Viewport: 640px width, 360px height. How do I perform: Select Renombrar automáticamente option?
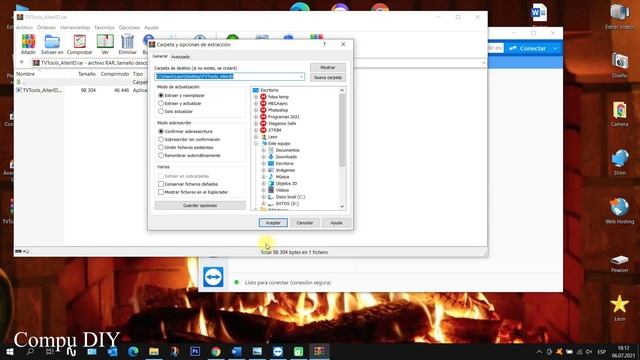tap(161, 156)
